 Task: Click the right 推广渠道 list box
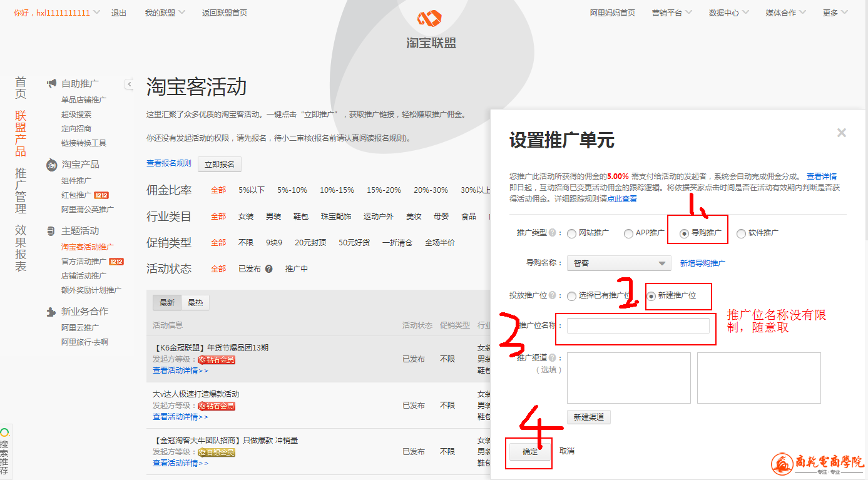pyautogui.click(x=759, y=378)
